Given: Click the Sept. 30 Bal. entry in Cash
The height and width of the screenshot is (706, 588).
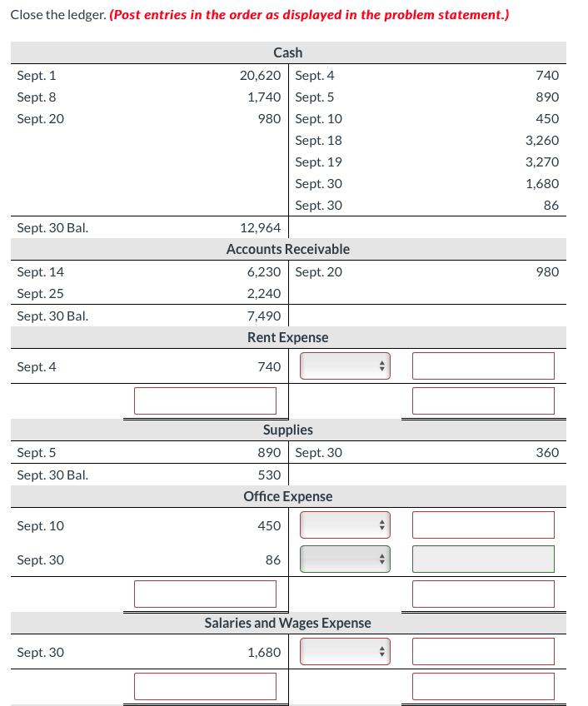Looking at the screenshot, I should pyautogui.click(x=52, y=227).
